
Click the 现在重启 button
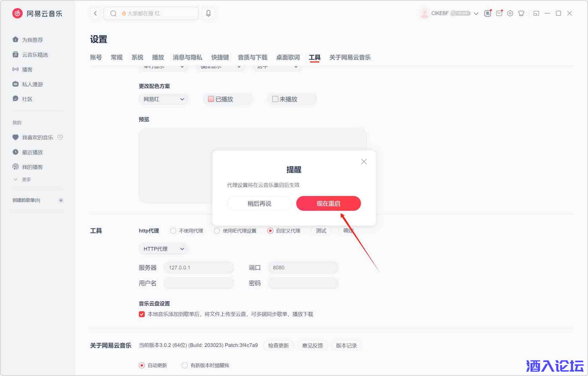click(x=328, y=203)
